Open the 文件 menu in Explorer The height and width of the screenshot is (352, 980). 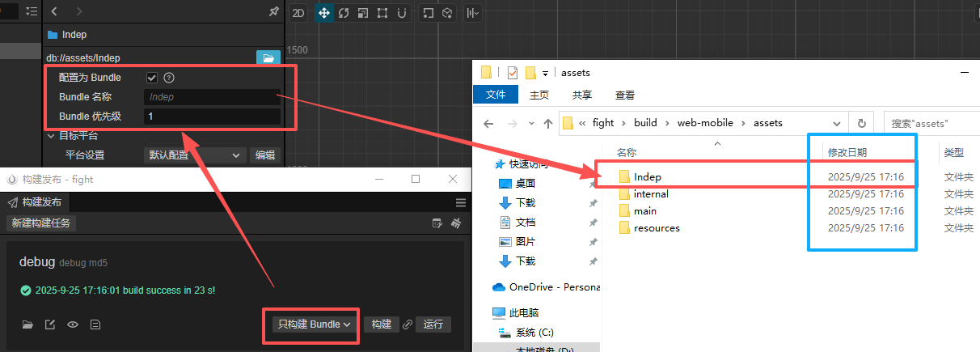coord(496,95)
